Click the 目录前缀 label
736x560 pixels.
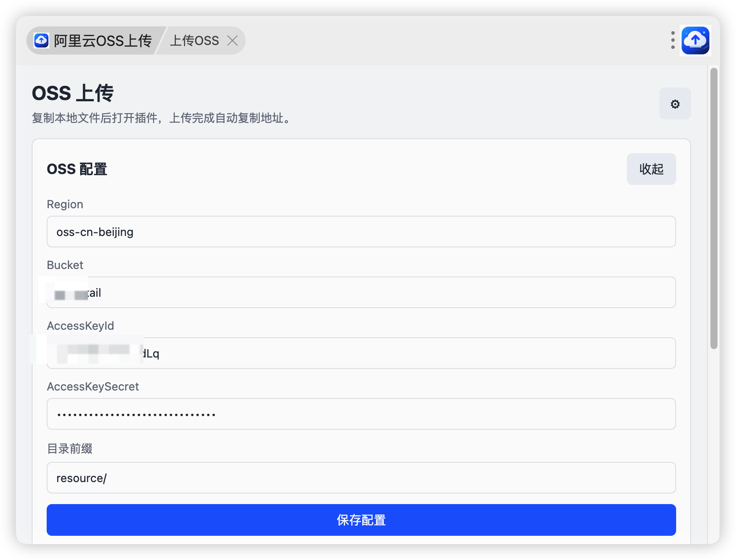[x=70, y=449]
